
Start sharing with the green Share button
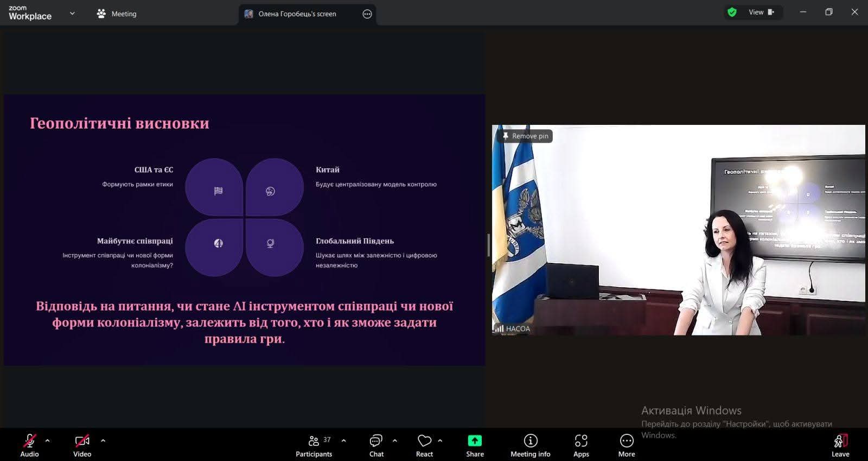pyautogui.click(x=475, y=445)
